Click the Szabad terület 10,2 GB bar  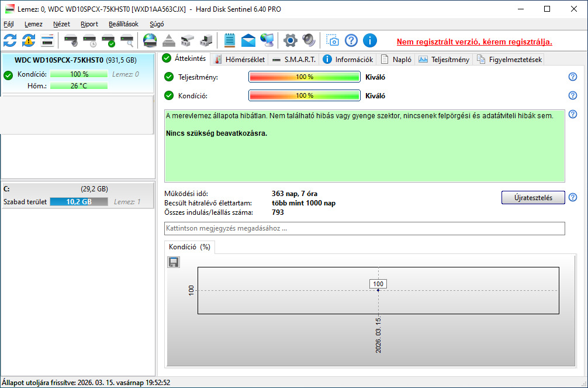pos(79,202)
